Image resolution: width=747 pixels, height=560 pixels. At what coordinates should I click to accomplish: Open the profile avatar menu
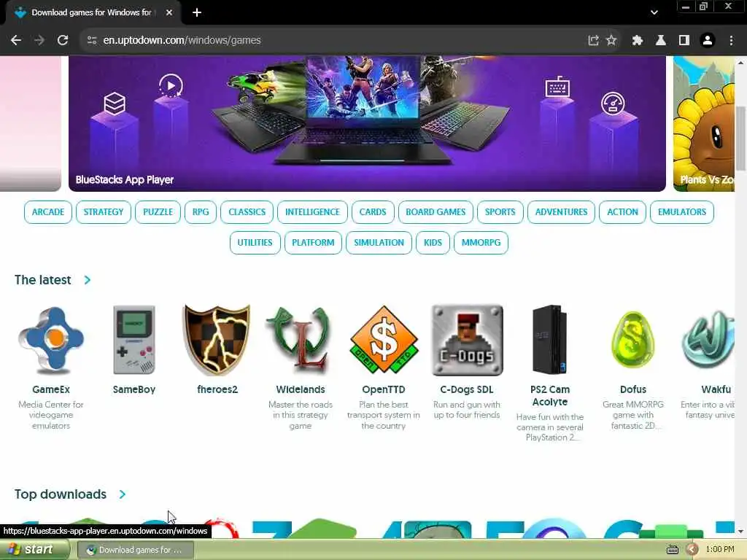[x=708, y=41]
